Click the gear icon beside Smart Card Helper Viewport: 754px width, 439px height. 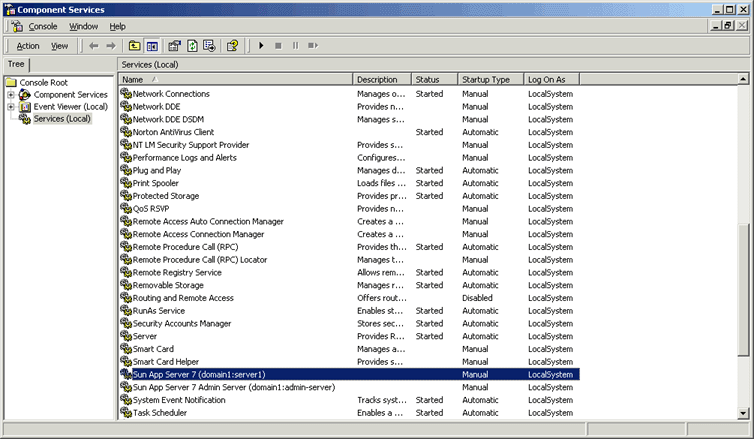[x=126, y=361]
